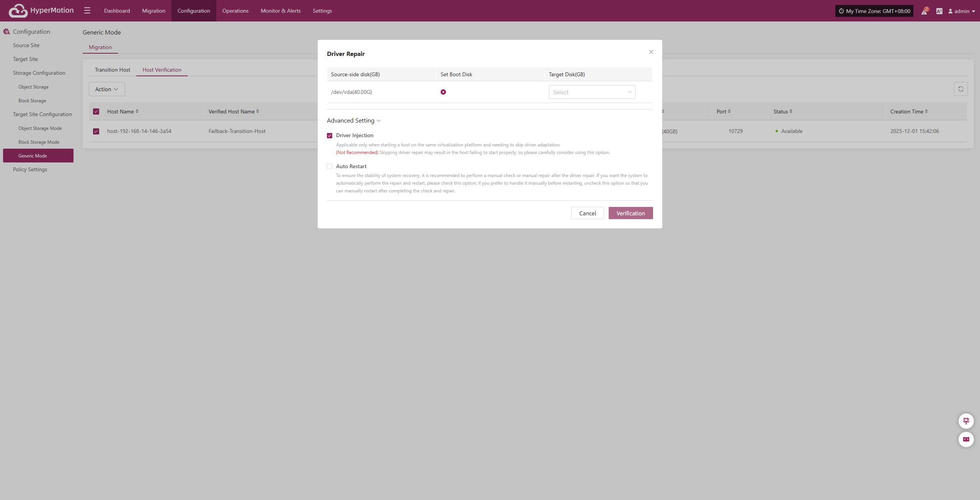Select boot disk radio for /dev/vda
The image size is (980, 500).
coord(443,92)
